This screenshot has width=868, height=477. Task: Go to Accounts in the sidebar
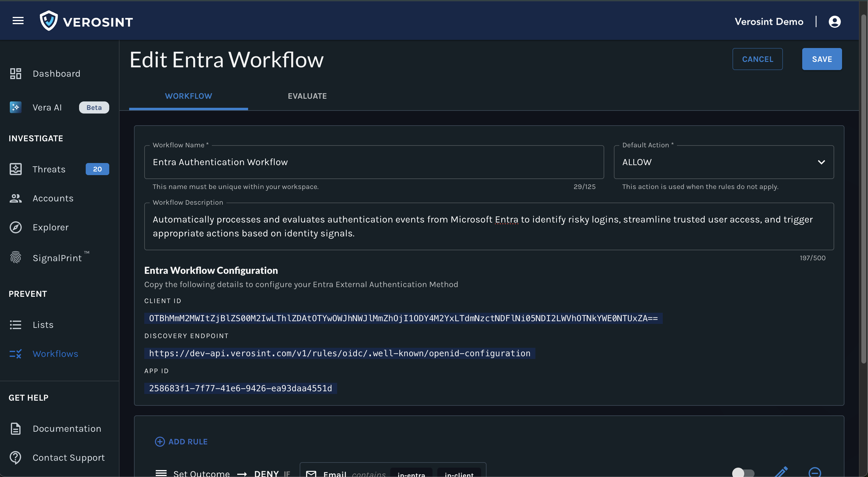pyautogui.click(x=53, y=198)
